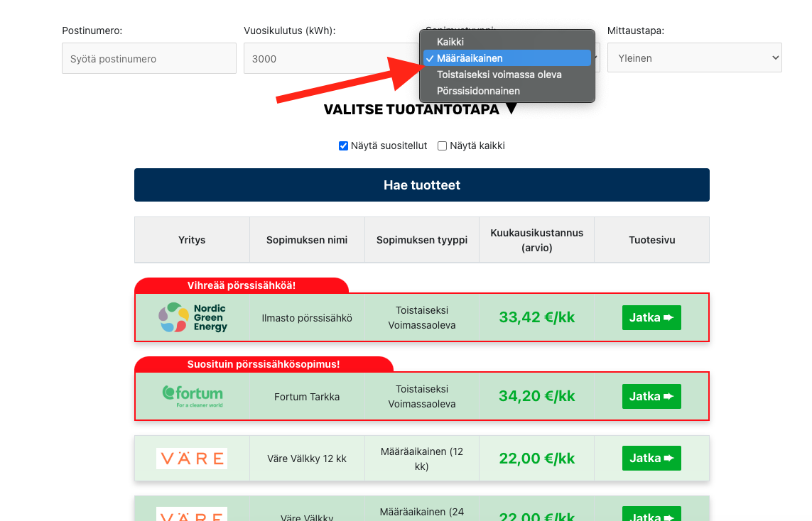The height and width of the screenshot is (521, 812).
Task: Toggle the checked Määräaikainen filter option
Action: (x=507, y=57)
